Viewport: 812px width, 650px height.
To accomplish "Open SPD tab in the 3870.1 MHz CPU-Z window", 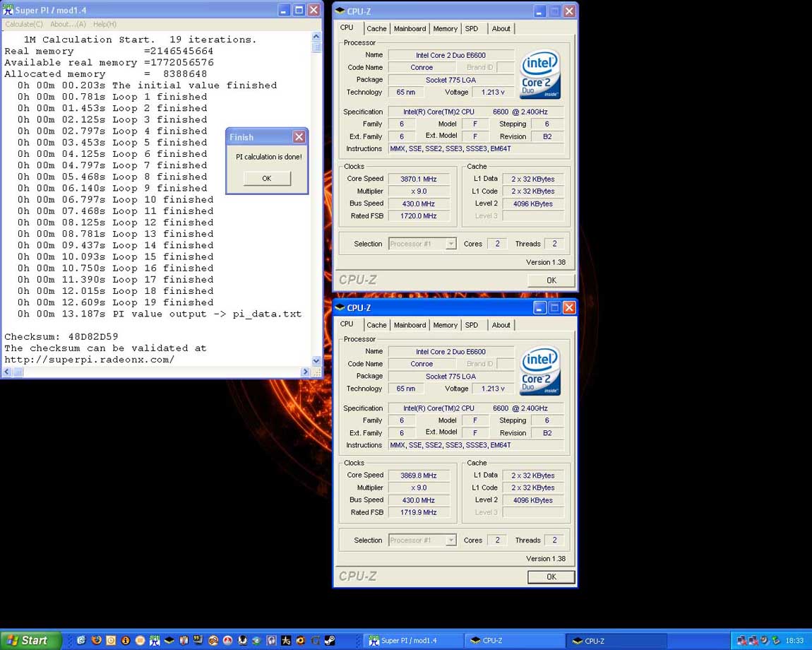I will pyautogui.click(x=471, y=29).
